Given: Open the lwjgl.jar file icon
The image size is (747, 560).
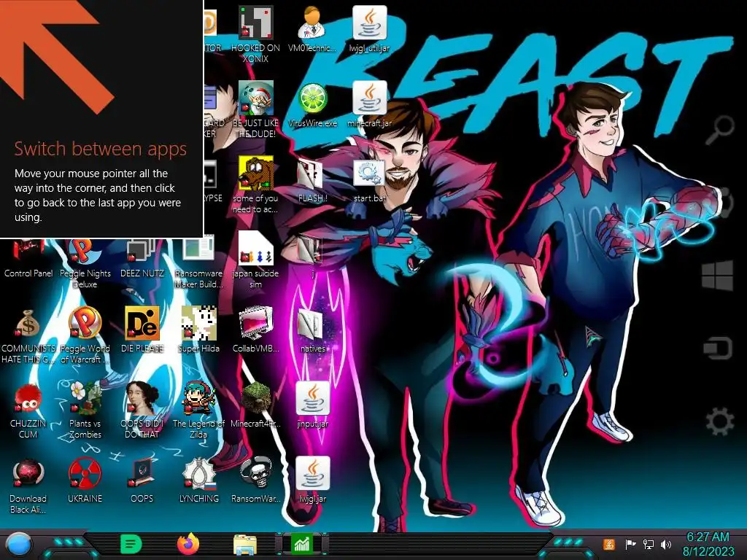Looking at the screenshot, I should [312, 474].
